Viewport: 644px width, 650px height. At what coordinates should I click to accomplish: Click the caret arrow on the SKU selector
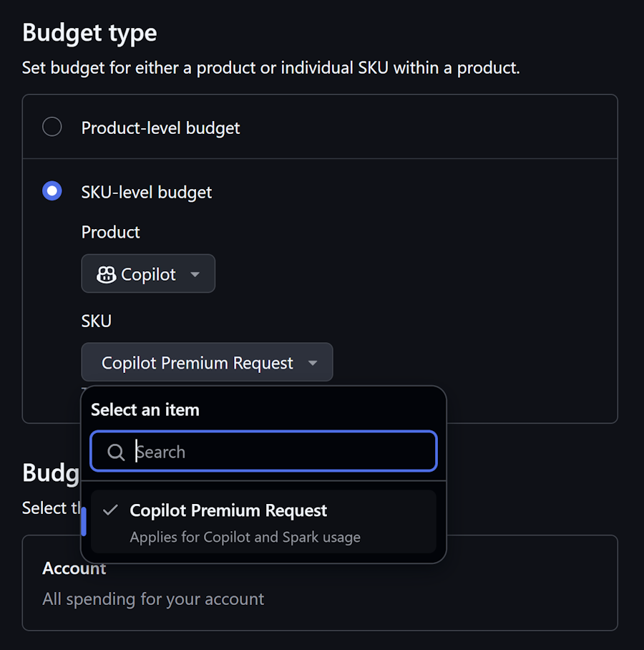coord(313,363)
